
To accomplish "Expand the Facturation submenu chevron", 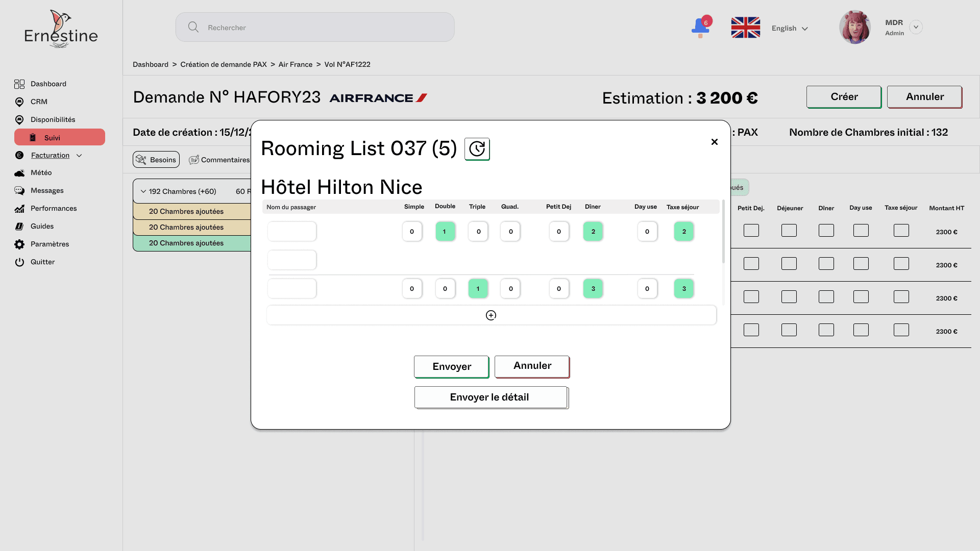I will click(x=79, y=156).
